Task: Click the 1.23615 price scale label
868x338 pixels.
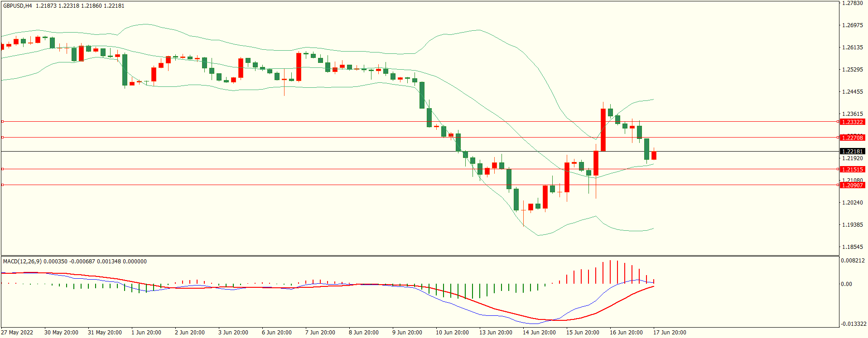Action: click(852, 114)
